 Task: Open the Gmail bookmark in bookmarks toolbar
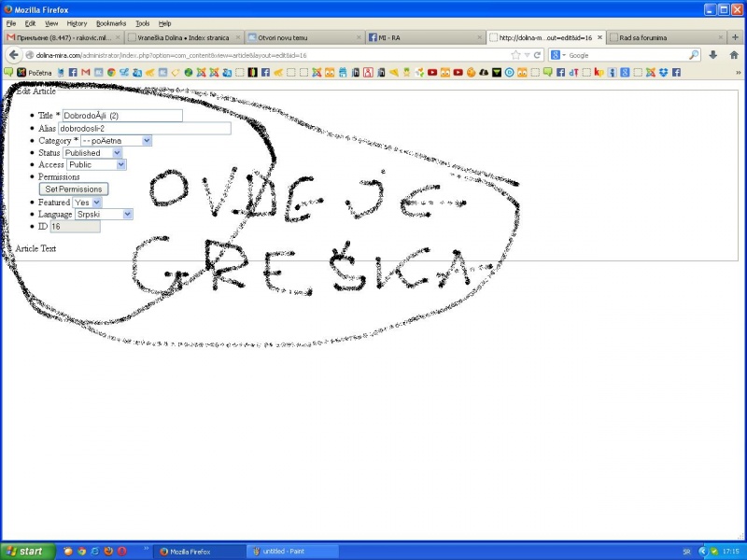pyautogui.click(x=85, y=73)
